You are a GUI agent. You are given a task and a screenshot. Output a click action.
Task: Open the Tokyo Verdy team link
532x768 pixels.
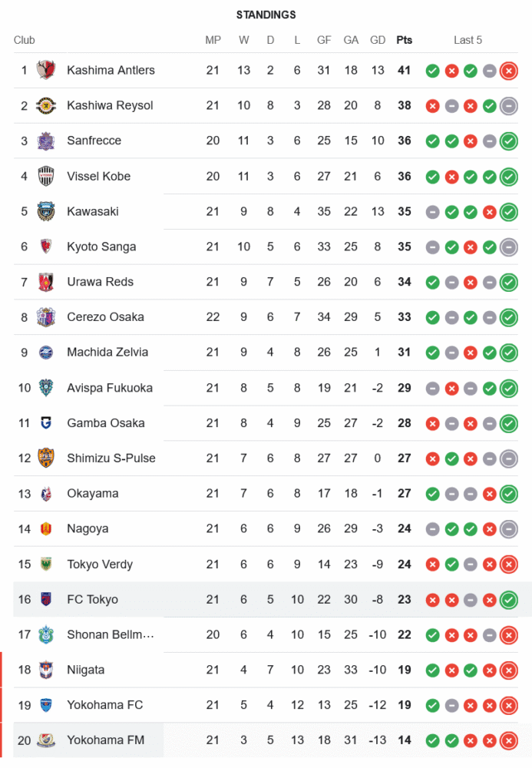[100, 564]
